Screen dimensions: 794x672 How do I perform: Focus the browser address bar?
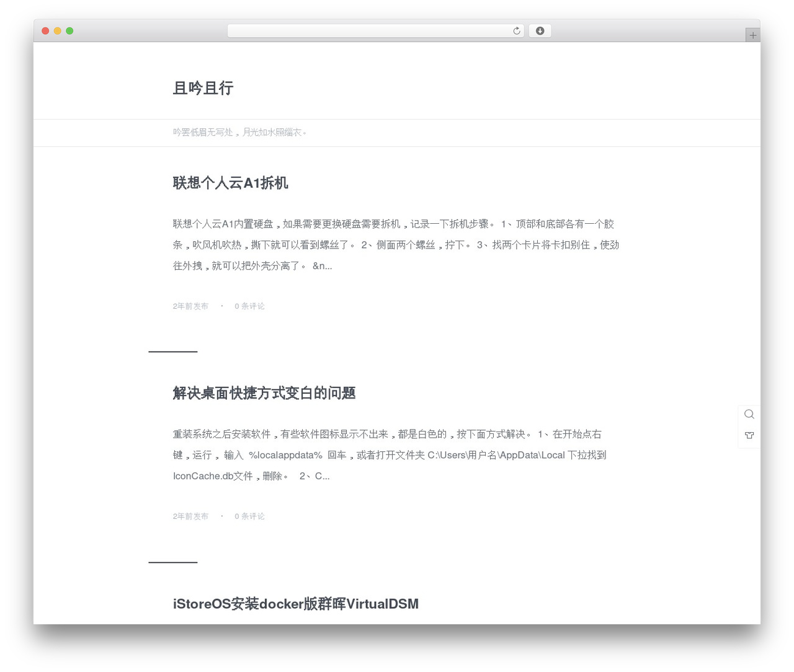tap(375, 30)
